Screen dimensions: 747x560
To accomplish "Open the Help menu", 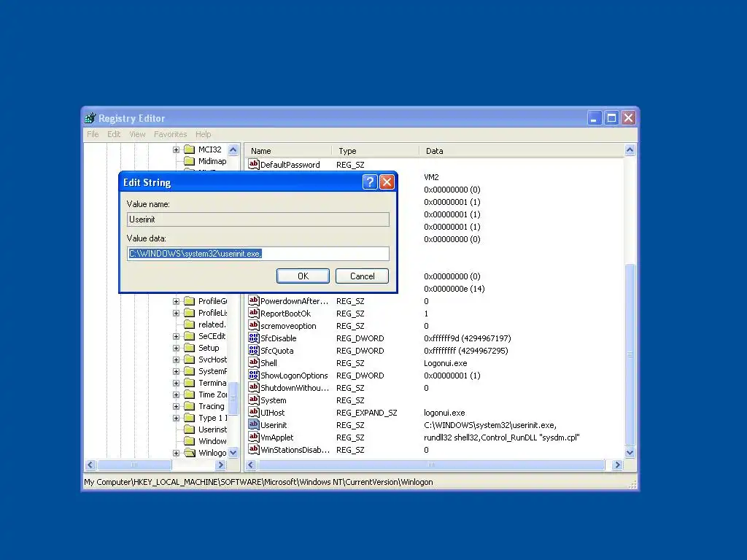I will point(203,134).
